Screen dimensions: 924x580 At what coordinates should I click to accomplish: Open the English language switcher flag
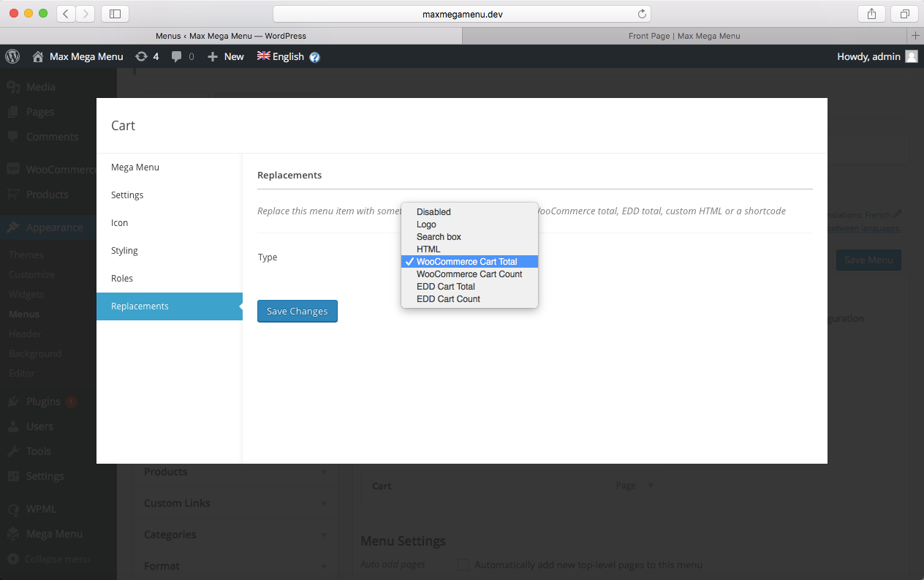tap(263, 56)
